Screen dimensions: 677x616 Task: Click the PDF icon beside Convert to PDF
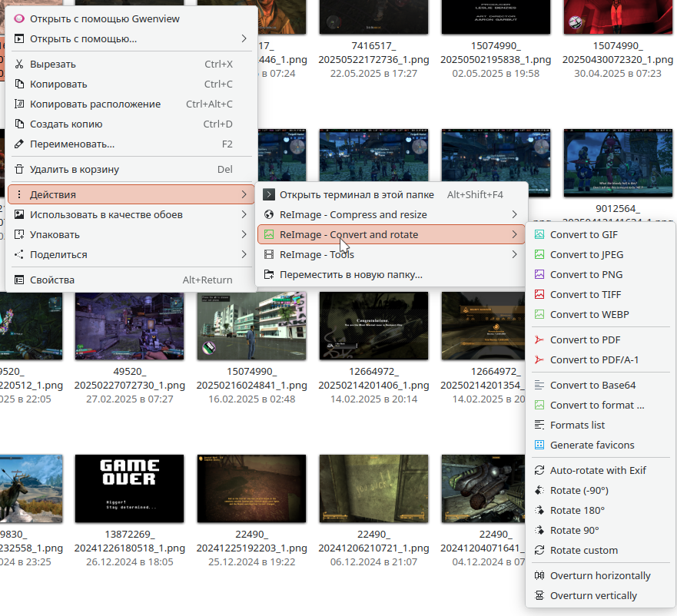(x=539, y=339)
